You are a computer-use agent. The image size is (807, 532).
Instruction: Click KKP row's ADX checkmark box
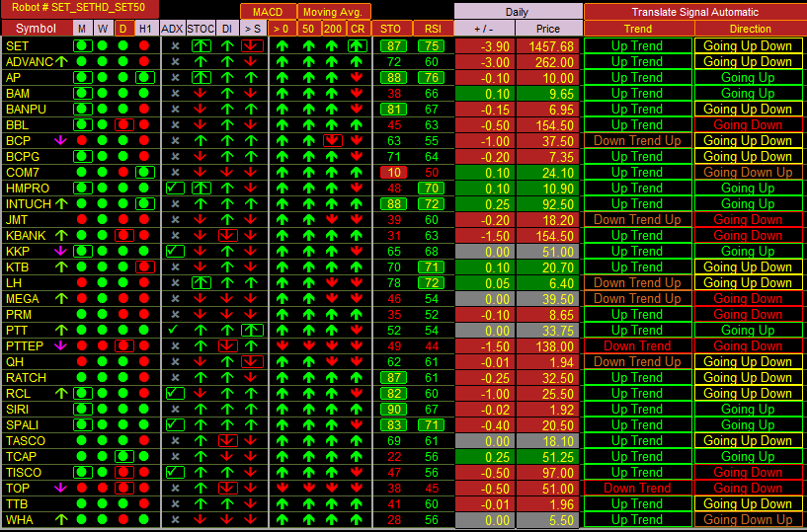pyautogui.click(x=175, y=251)
